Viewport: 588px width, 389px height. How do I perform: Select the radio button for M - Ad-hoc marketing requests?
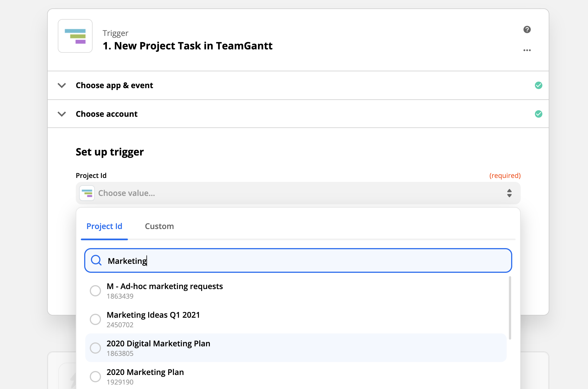point(95,291)
